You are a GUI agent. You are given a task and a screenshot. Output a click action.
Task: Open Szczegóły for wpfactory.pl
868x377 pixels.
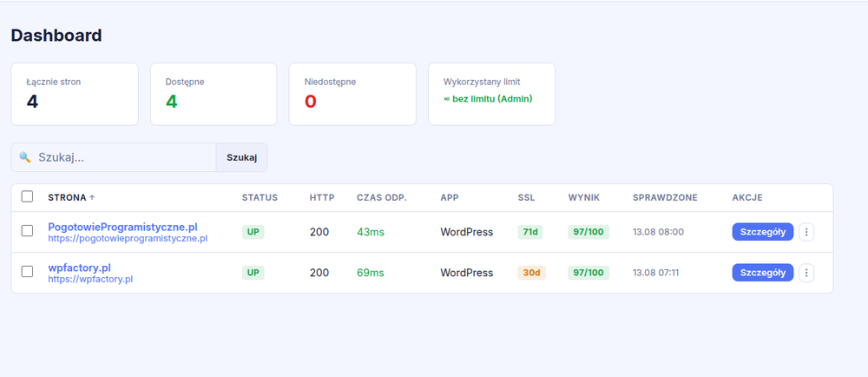[763, 273]
